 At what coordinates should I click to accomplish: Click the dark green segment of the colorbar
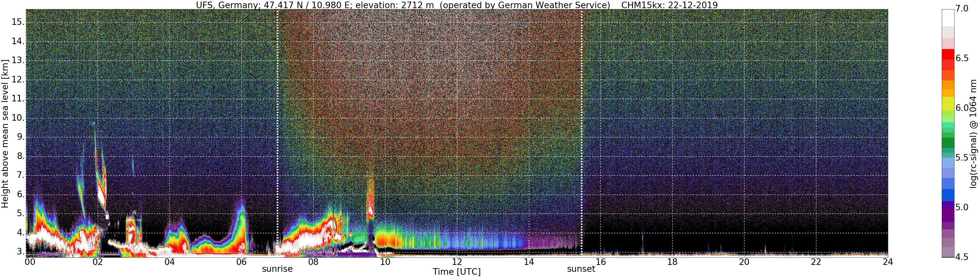pos(948,143)
